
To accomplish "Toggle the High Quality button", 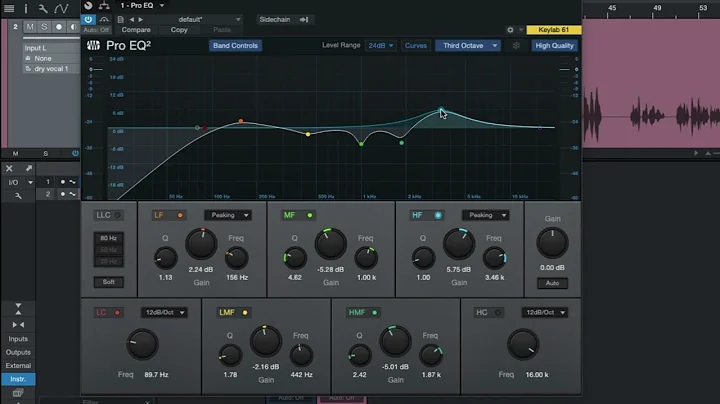I will [x=554, y=45].
